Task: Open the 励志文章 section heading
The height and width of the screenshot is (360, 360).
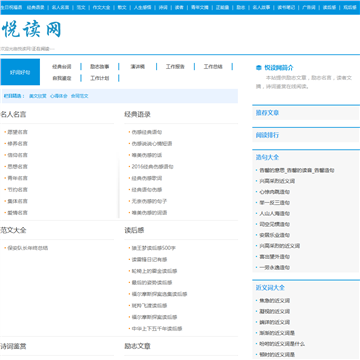Action: point(138,346)
